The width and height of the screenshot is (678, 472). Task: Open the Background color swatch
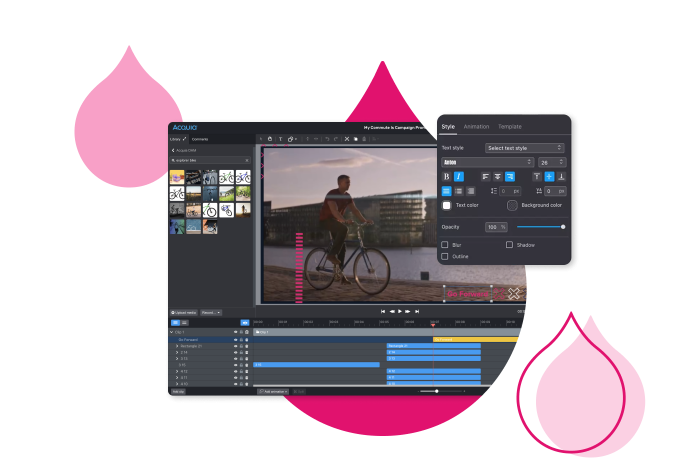(512, 205)
